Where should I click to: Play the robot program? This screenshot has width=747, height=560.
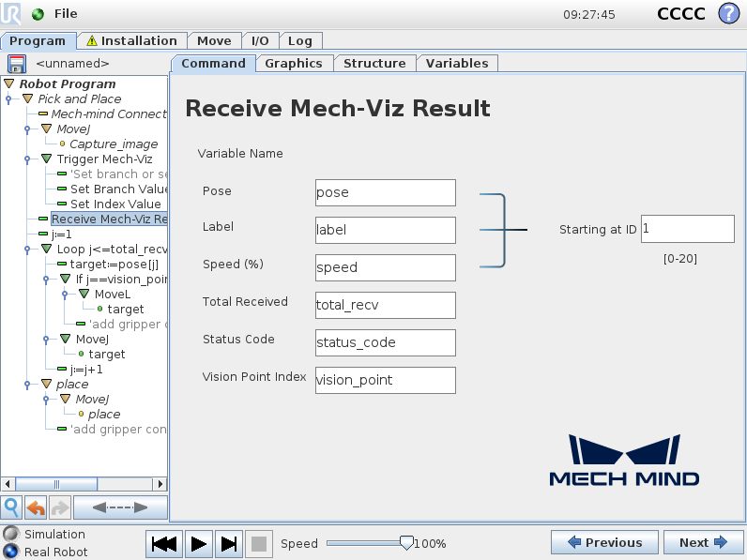(x=199, y=544)
